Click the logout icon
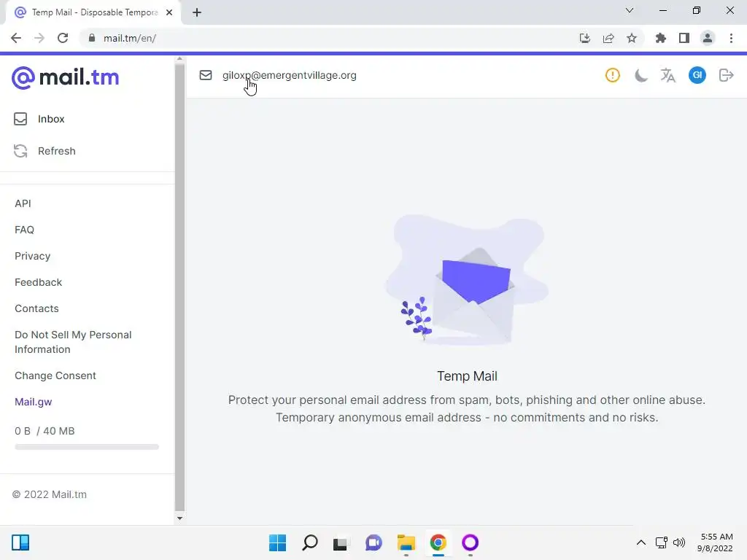The height and width of the screenshot is (560, 747). click(726, 75)
